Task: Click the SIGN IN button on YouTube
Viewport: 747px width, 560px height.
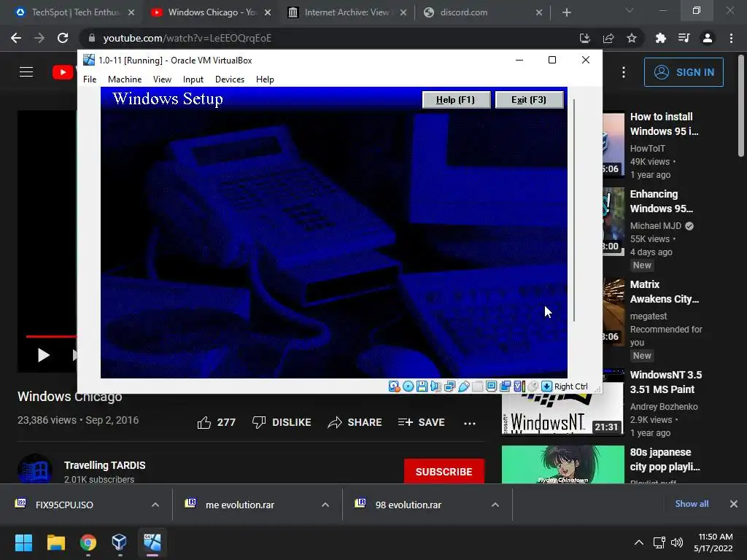Action: click(684, 72)
